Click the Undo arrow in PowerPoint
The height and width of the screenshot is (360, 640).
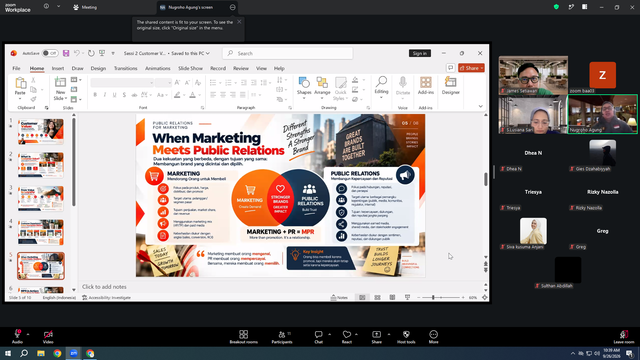pyautogui.click(x=76, y=53)
